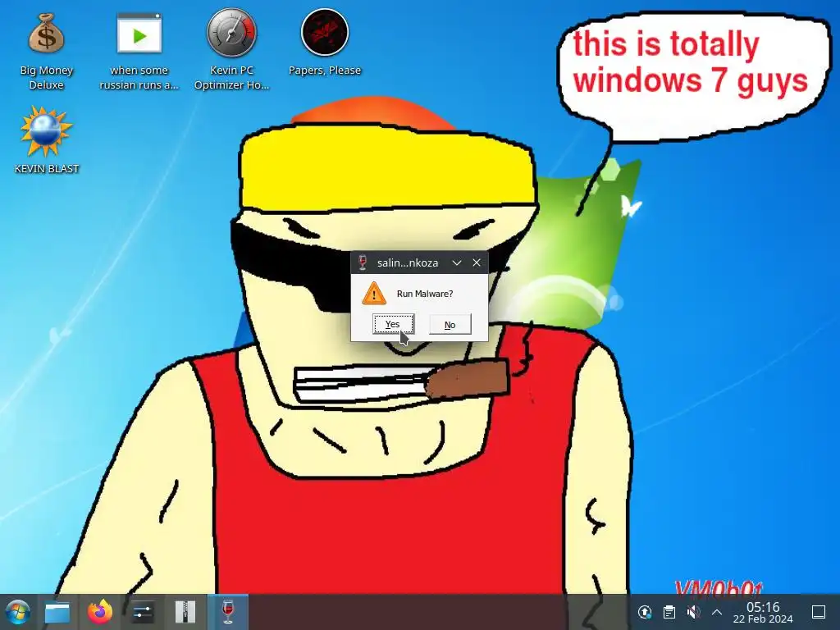840x630 pixels.
Task: Open Papers, Please desktop icon
Action: [325, 43]
